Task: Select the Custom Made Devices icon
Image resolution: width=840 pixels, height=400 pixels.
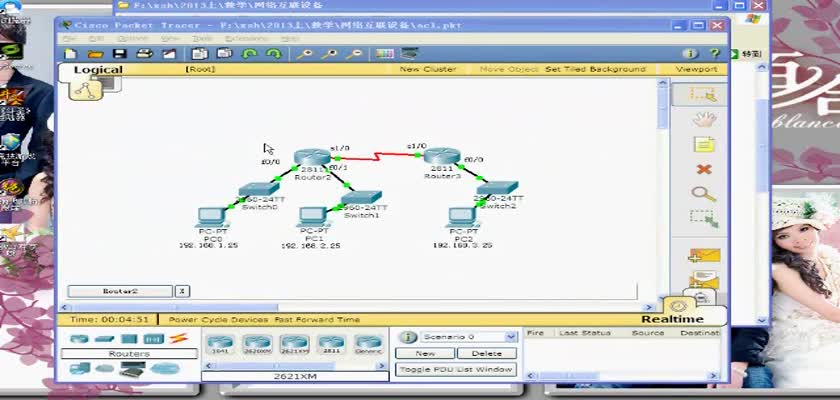Action: click(x=132, y=369)
